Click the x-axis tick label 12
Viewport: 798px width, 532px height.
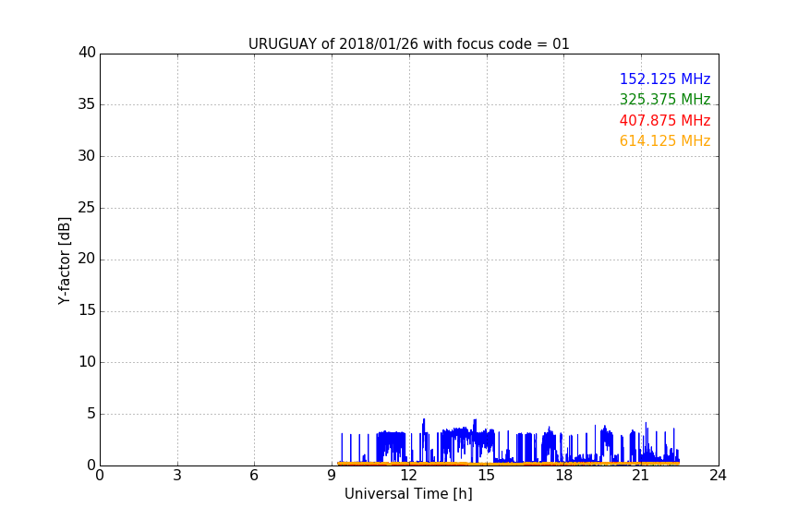click(x=408, y=476)
